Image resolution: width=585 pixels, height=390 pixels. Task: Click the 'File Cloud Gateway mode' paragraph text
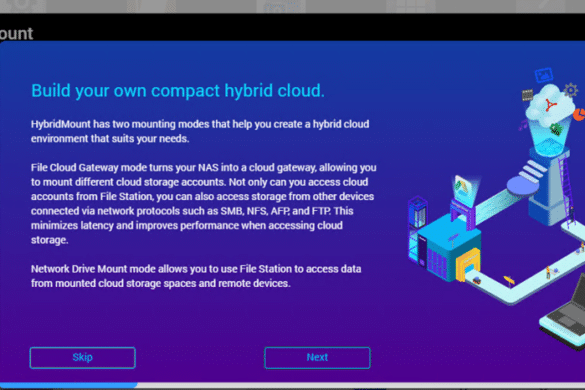[x=204, y=204]
